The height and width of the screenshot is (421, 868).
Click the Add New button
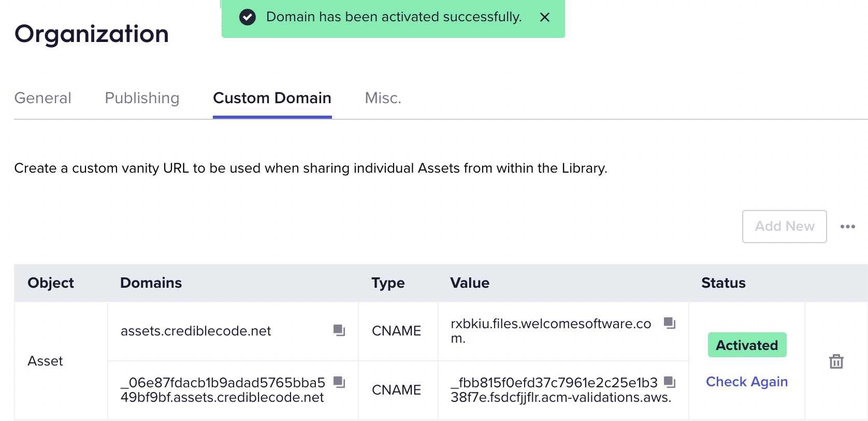(x=785, y=227)
